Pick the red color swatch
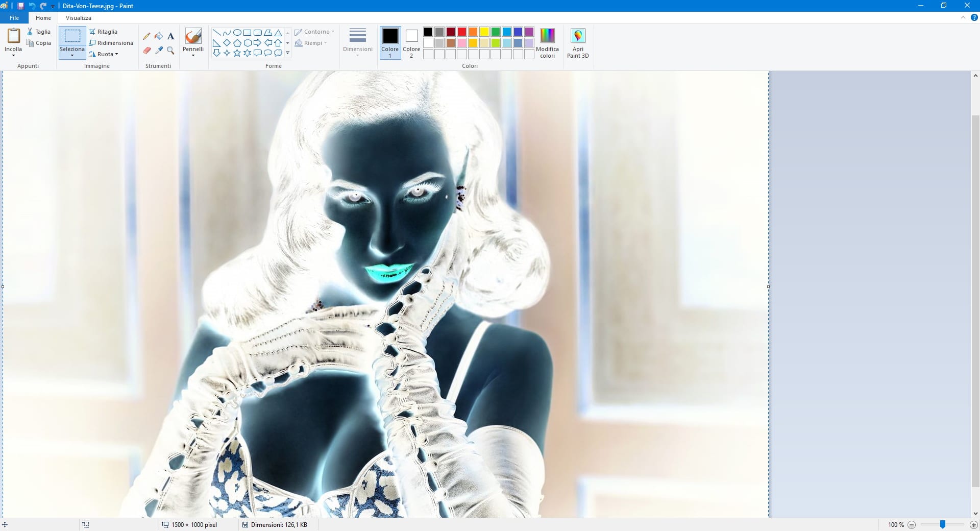980x531 pixels. click(x=462, y=32)
